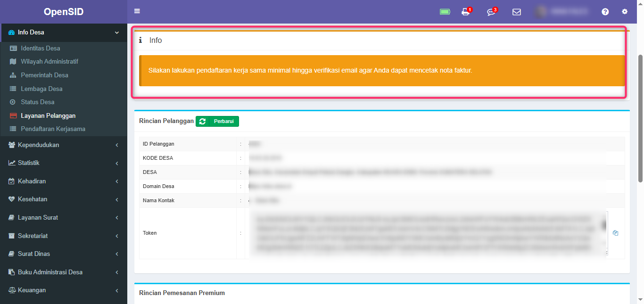The image size is (644, 304).
Task: Click the Domain Desa label
Action: (x=159, y=186)
